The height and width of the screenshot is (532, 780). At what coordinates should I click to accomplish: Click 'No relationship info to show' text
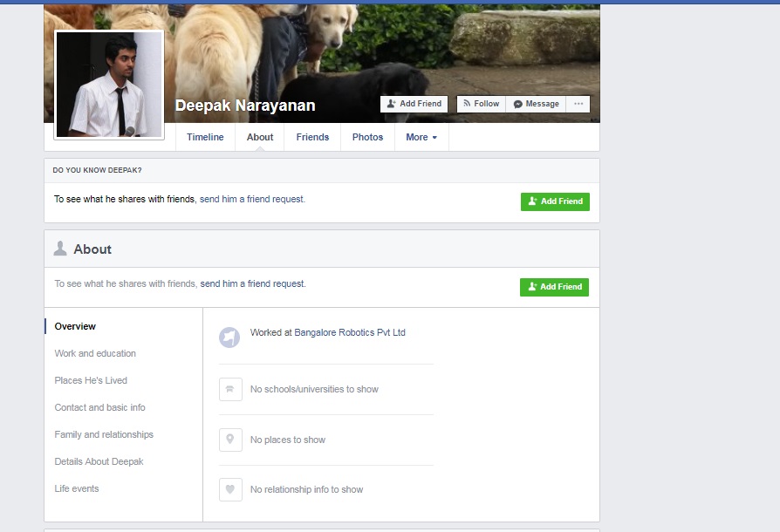pyautogui.click(x=306, y=490)
